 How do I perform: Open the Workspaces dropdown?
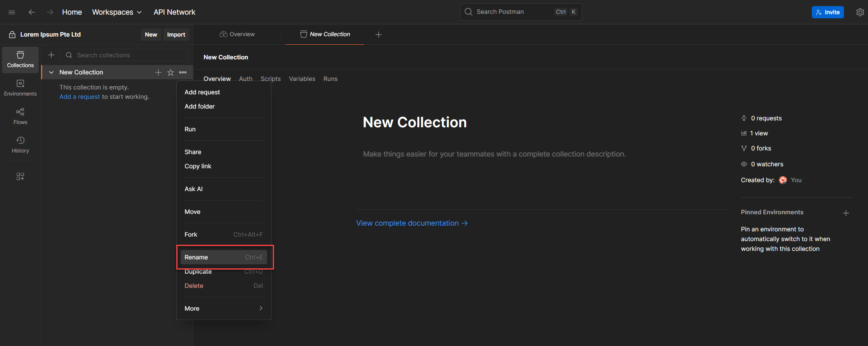pos(117,12)
